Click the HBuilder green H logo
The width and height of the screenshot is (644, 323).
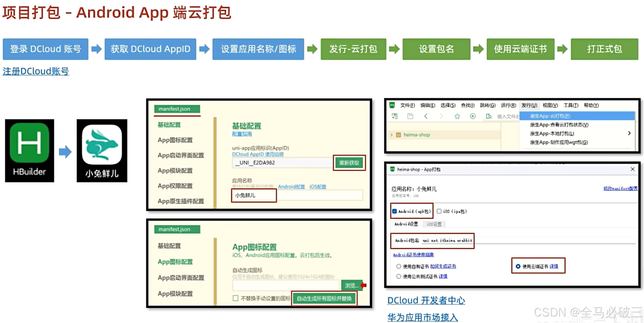point(29,143)
